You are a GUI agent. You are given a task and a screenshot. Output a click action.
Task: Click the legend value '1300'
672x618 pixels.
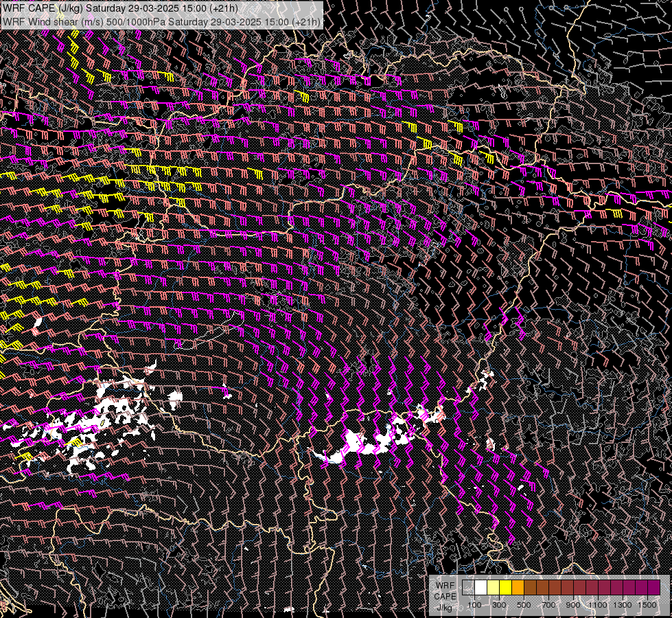623,605
